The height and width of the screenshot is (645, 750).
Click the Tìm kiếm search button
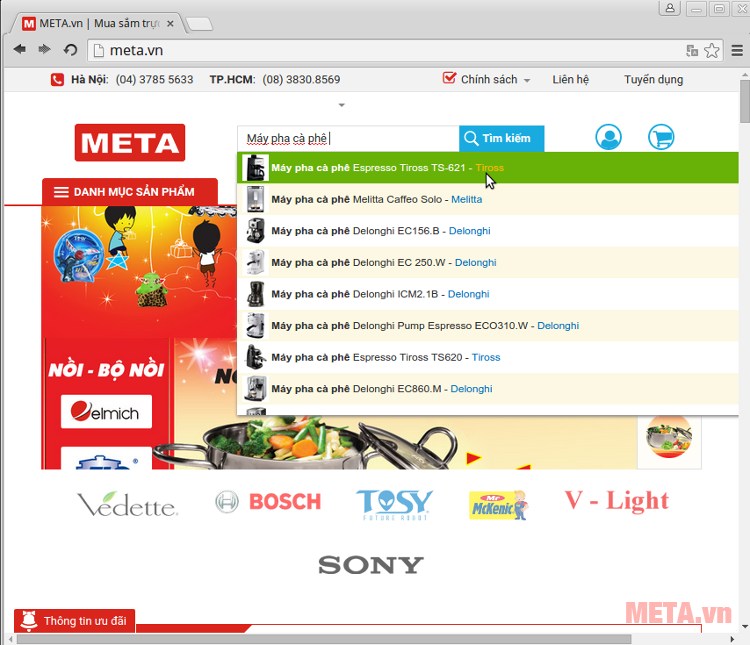pyautogui.click(x=501, y=138)
